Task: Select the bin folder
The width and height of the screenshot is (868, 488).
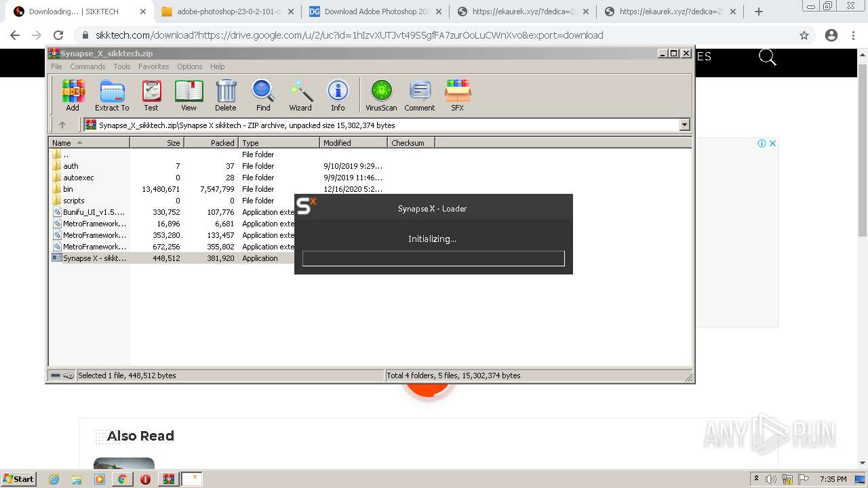Action: [68, 189]
